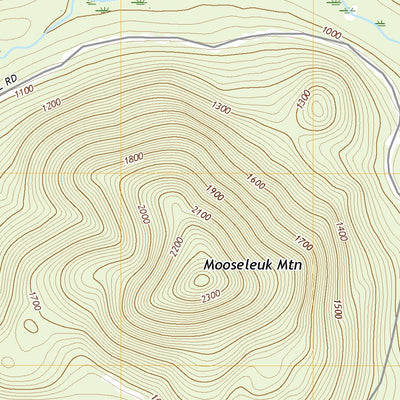Select the 1400 contour elevation label
The image size is (400, 400).
coord(342,231)
